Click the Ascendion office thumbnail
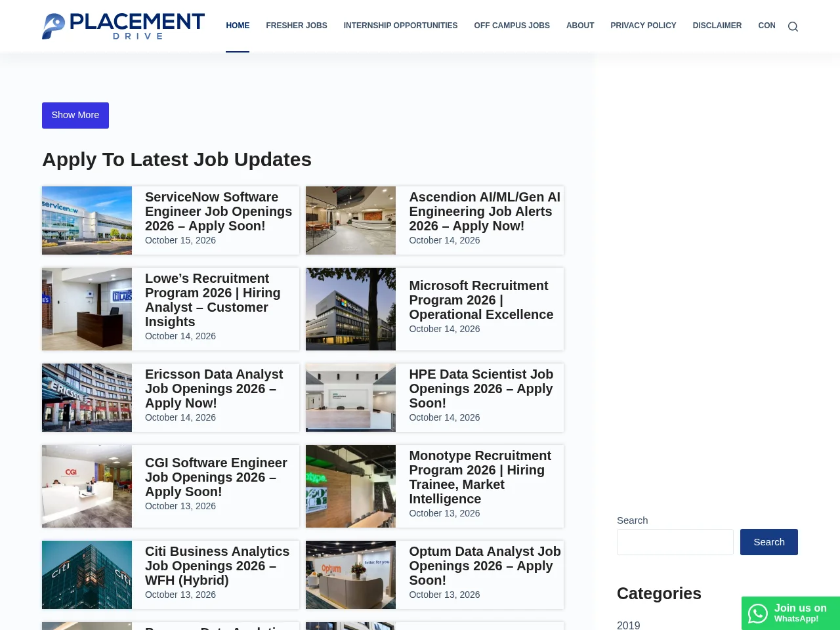Screen dimensions: 840x630 pyautogui.click(x=350, y=220)
